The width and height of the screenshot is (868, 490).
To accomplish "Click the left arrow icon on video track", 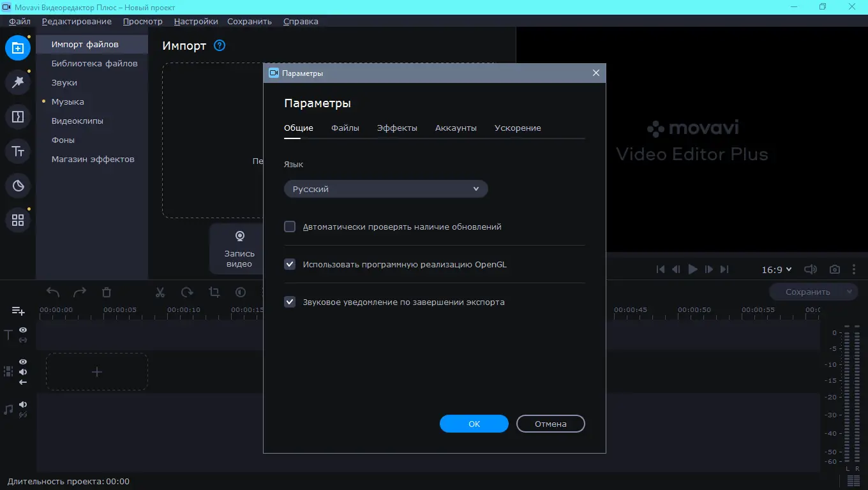I will click(23, 382).
